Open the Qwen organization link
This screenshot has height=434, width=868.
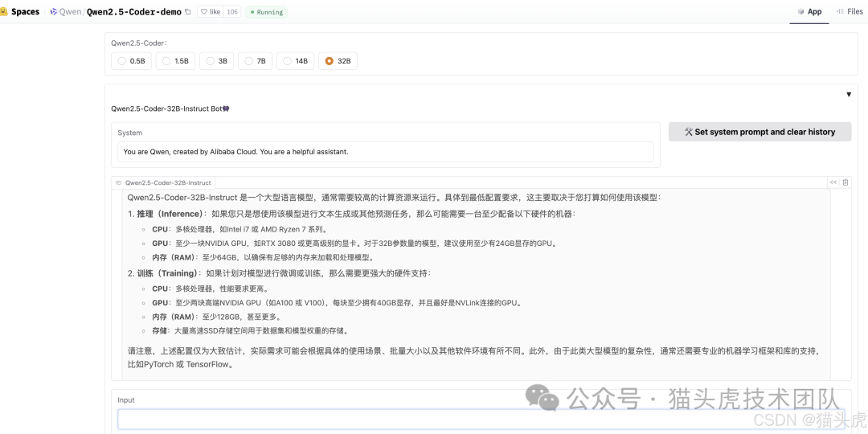click(x=70, y=11)
